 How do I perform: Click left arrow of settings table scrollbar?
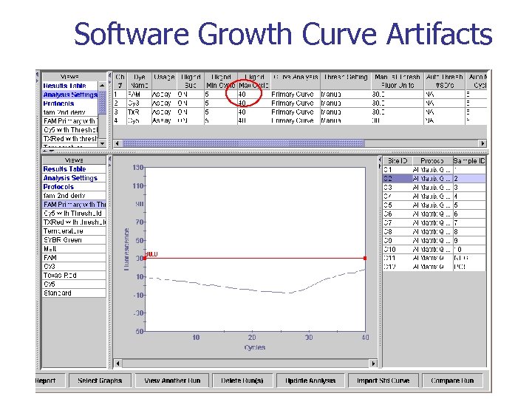click(117, 143)
